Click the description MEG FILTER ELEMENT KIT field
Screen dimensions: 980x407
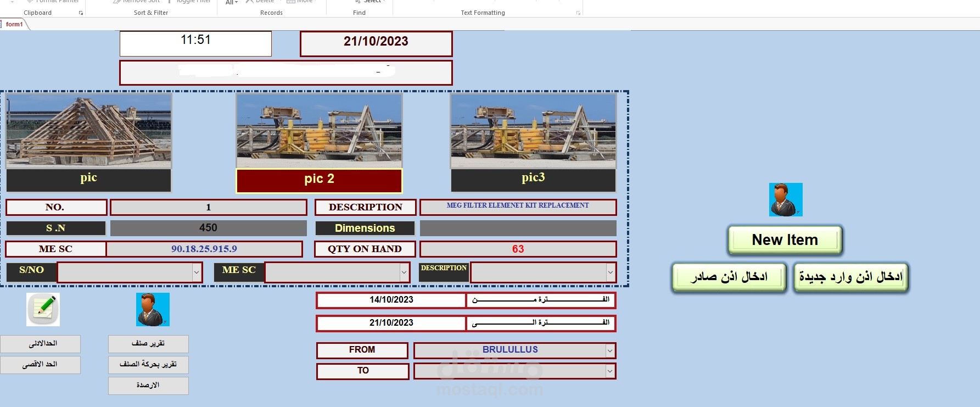pyautogui.click(x=518, y=207)
